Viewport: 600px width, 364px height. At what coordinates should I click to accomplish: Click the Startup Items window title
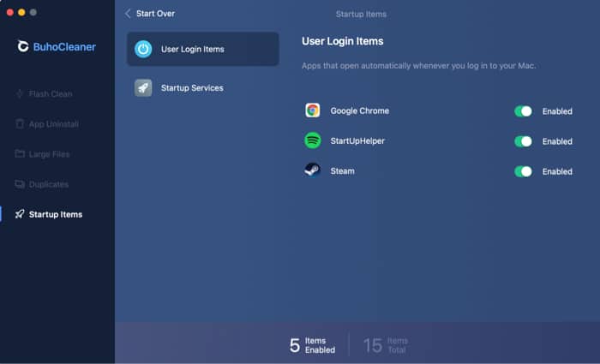361,15
